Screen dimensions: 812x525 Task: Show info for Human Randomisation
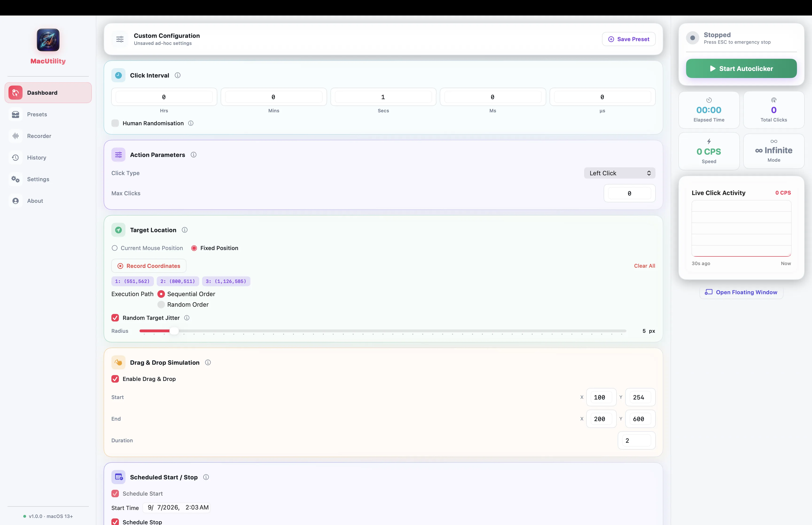coord(191,123)
